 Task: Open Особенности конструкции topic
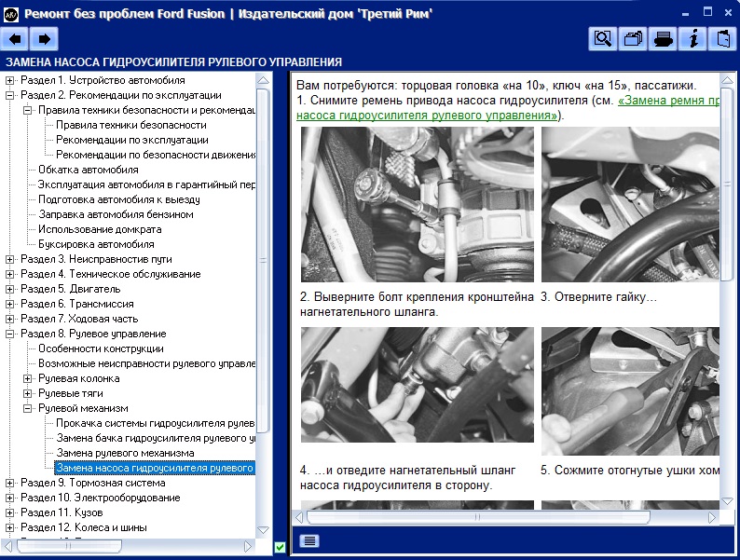tap(101, 348)
